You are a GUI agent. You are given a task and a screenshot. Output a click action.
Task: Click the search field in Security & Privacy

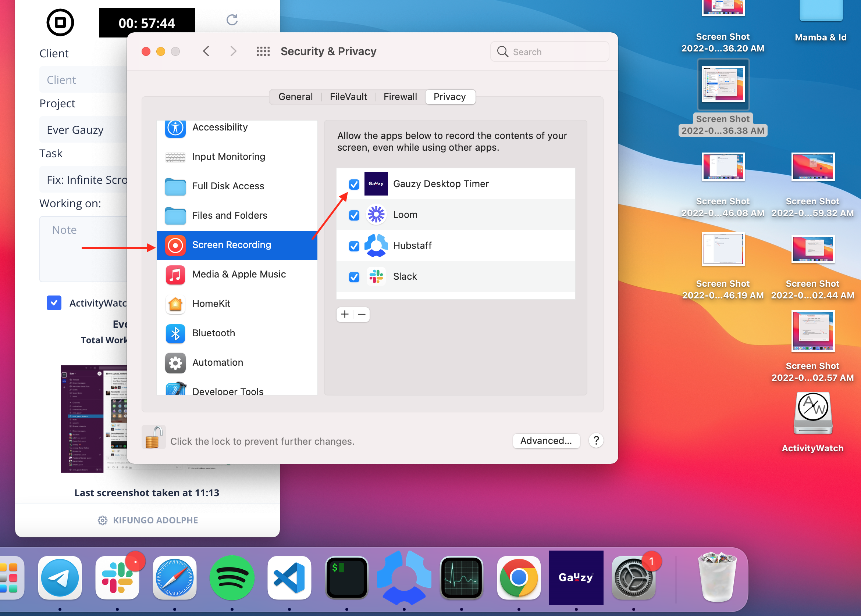tap(549, 51)
